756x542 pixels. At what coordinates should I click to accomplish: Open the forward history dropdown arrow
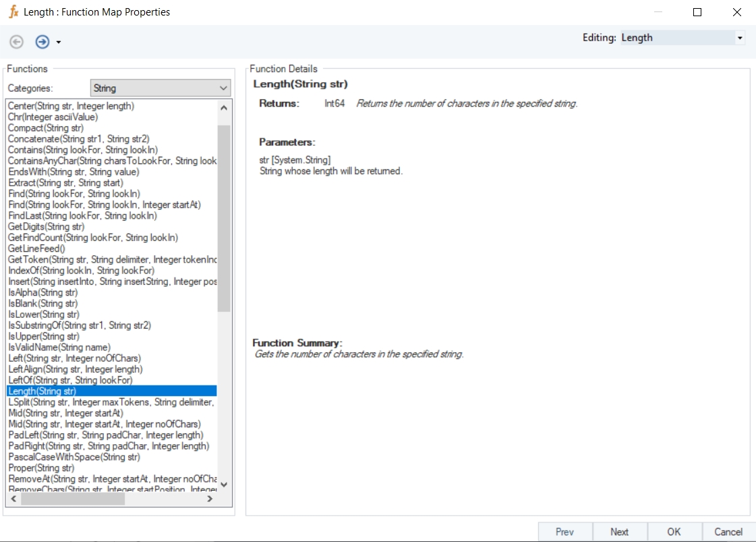[59, 43]
